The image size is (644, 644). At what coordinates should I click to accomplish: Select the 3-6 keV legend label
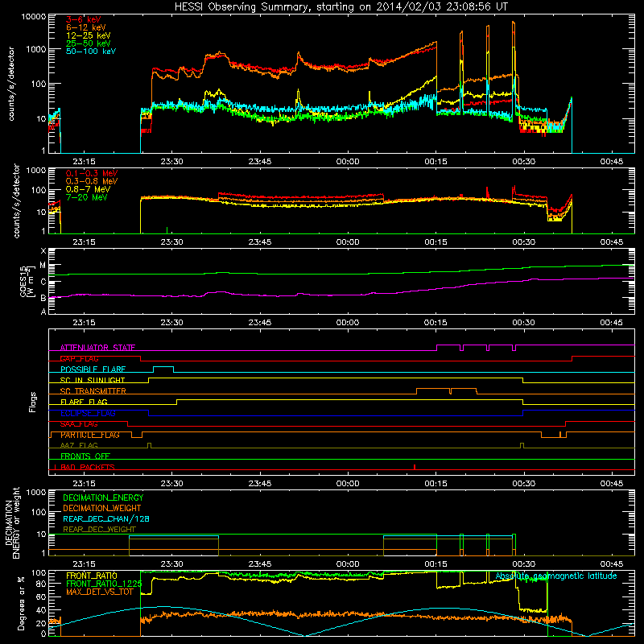click(84, 19)
